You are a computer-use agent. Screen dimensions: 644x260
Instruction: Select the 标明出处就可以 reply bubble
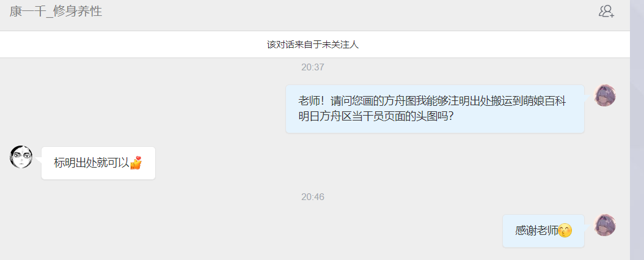(98, 163)
